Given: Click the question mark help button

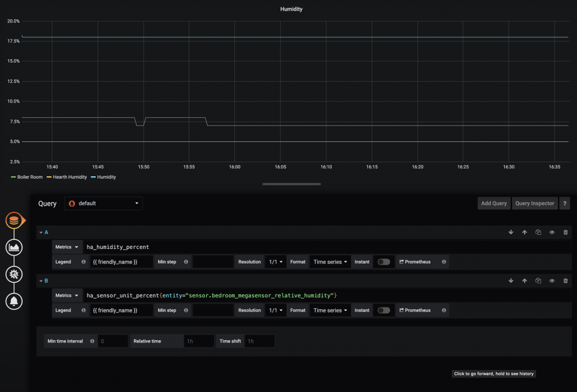Looking at the screenshot, I should (x=565, y=203).
